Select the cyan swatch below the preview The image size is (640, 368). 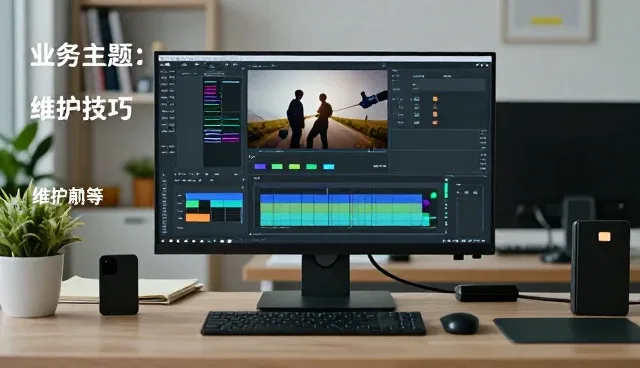point(329,166)
